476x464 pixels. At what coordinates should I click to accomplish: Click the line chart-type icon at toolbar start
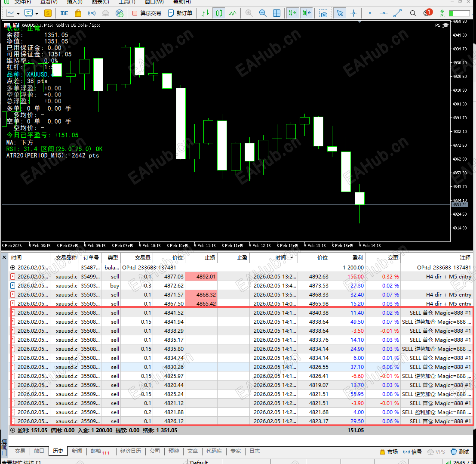click(10, 13)
